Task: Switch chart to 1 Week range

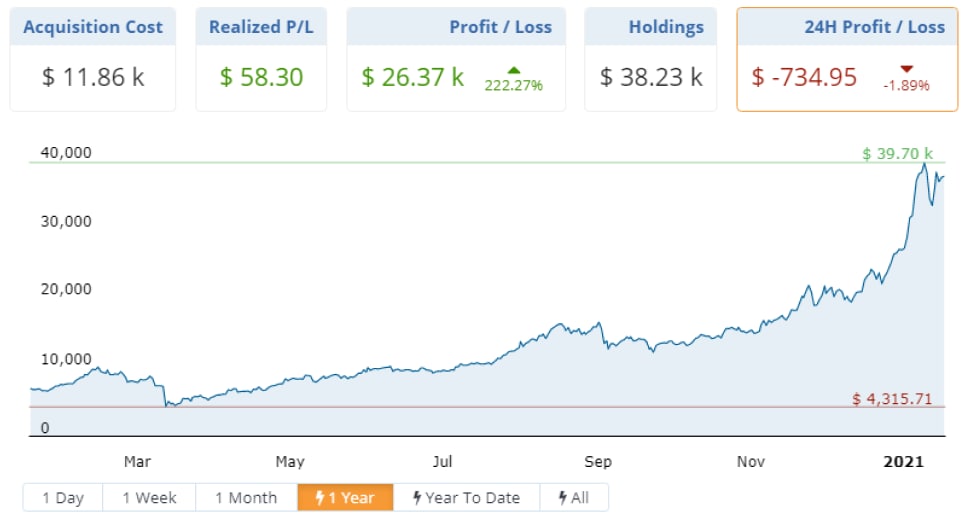Action: pyautogui.click(x=150, y=498)
